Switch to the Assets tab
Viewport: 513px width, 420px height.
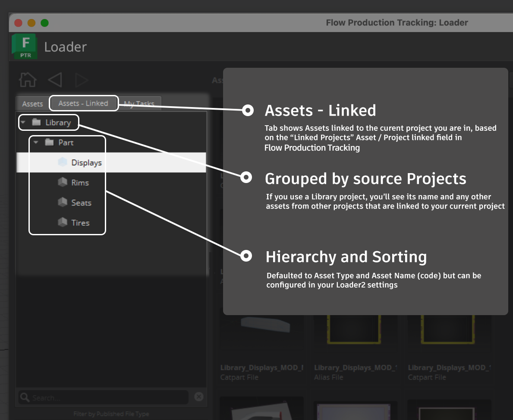point(32,104)
